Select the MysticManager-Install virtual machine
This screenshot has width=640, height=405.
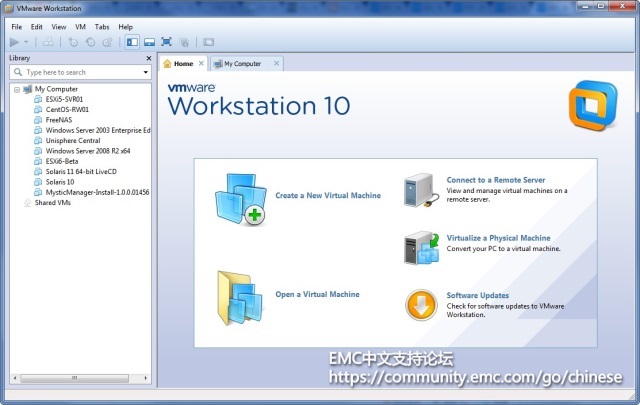pos(98,192)
